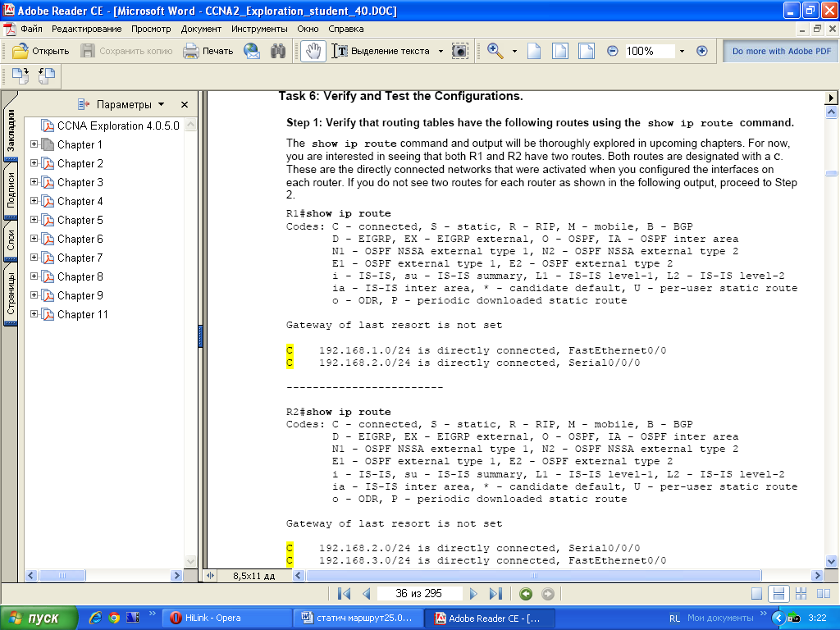Switch to Single Page layout
The height and width of the screenshot is (630, 840).
pos(756,594)
